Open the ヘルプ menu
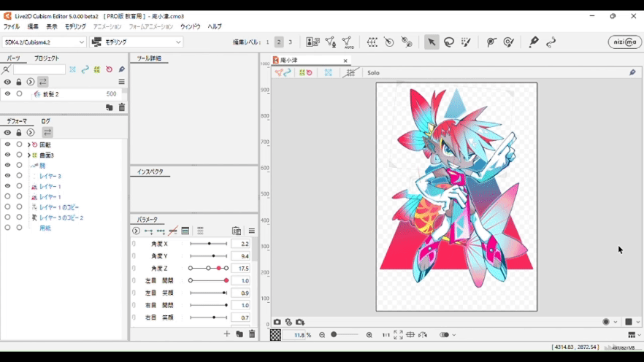Viewport: 644px width, 362px height. [x=215, y=27]
